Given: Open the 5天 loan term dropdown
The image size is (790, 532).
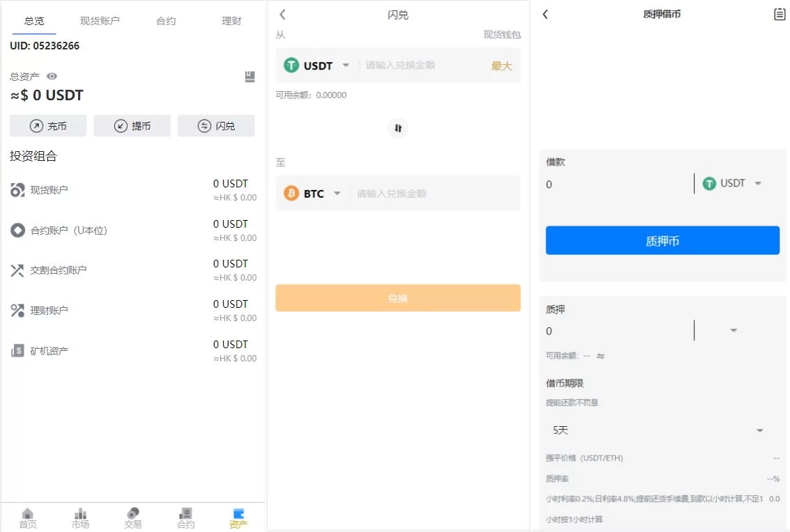Looking at the screenshot, I should tap(658, 430).
